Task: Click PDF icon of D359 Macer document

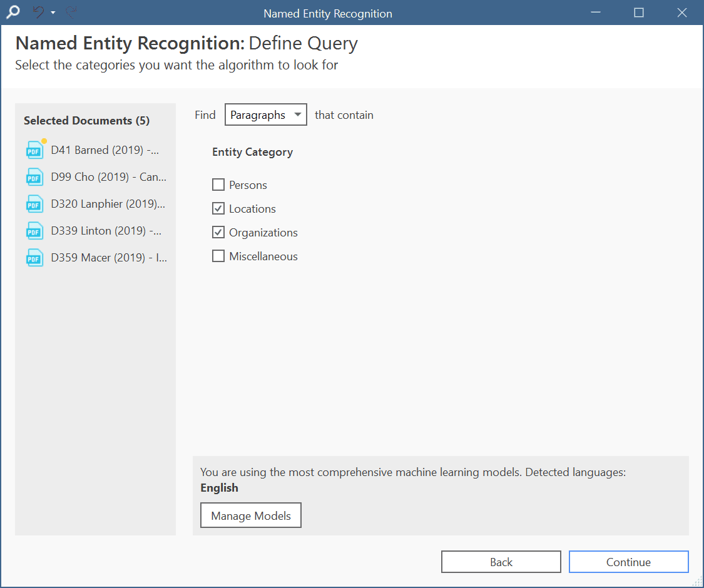Action: click(x=35, y=258)
